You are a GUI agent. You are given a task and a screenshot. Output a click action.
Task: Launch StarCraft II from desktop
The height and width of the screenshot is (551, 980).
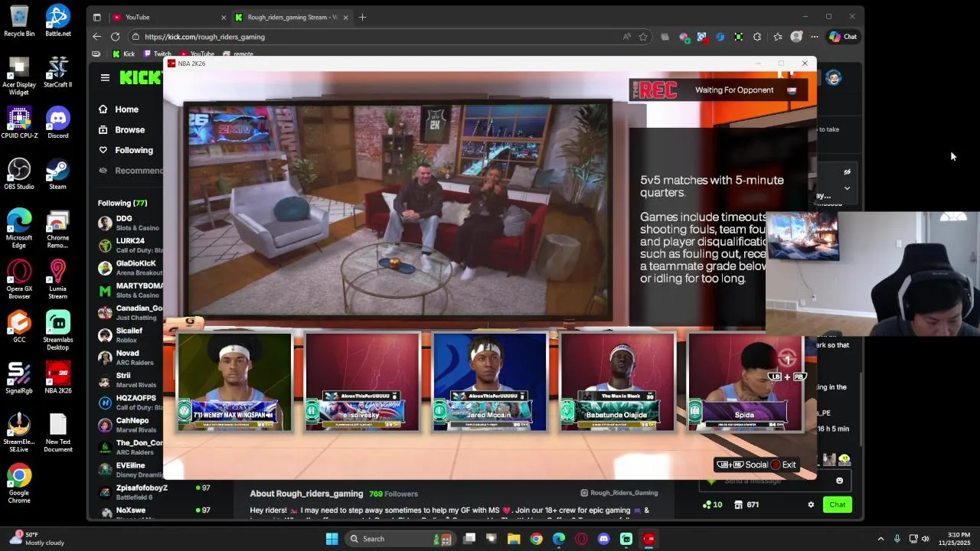point(57,72)
